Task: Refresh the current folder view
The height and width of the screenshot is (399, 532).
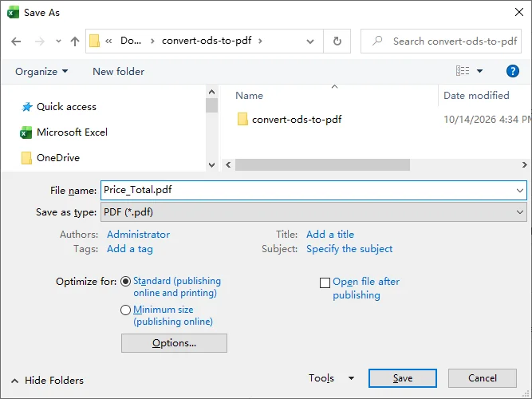Action: 337,41
